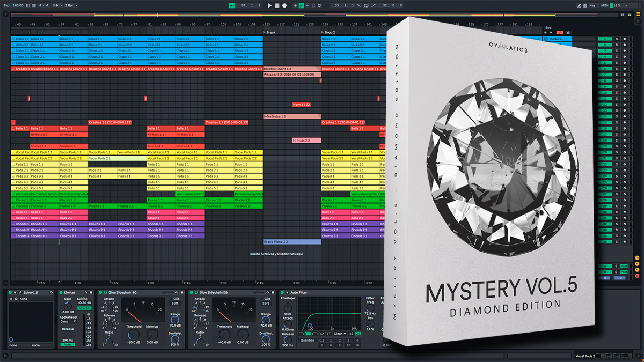Screen dimensions: 644x362
Task: Click the 4 / 4 time signature field
Action: 43,5
